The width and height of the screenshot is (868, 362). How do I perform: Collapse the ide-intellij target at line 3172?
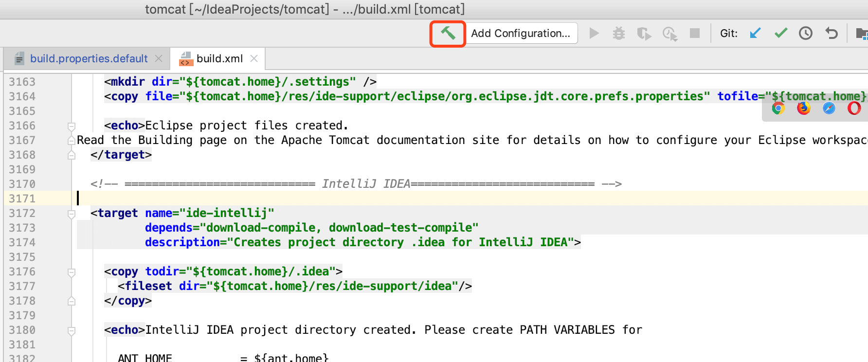coord(72,214)
